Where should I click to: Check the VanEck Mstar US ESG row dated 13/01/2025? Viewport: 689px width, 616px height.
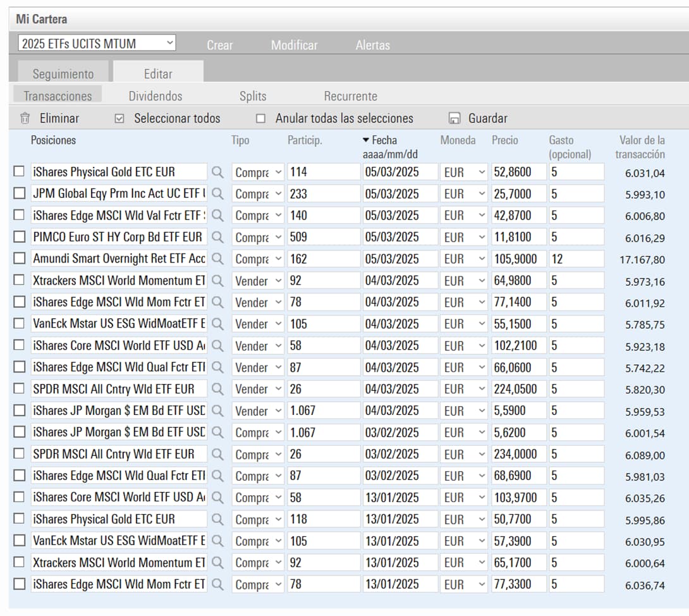19,540
